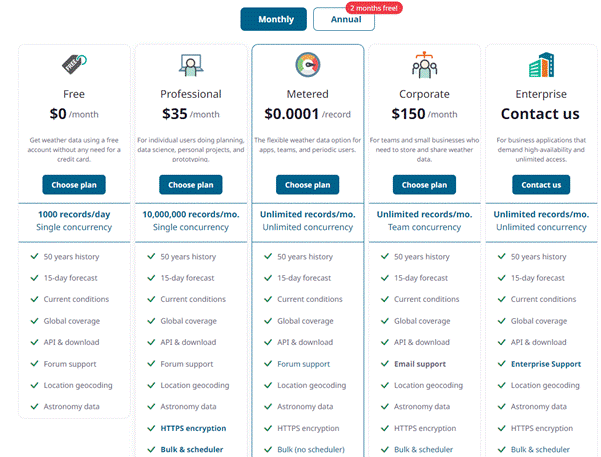
Task: Click the checkmark beside Corporate Email support
Action: coord(384,364)
